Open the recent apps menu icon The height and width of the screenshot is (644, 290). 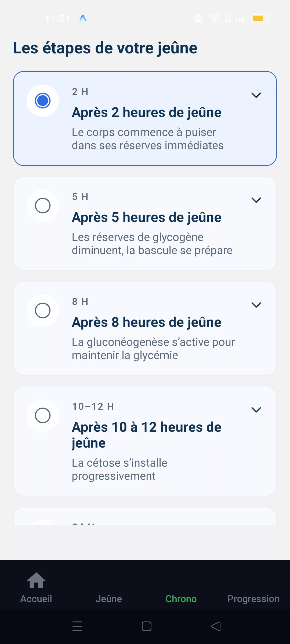(77, 626)
